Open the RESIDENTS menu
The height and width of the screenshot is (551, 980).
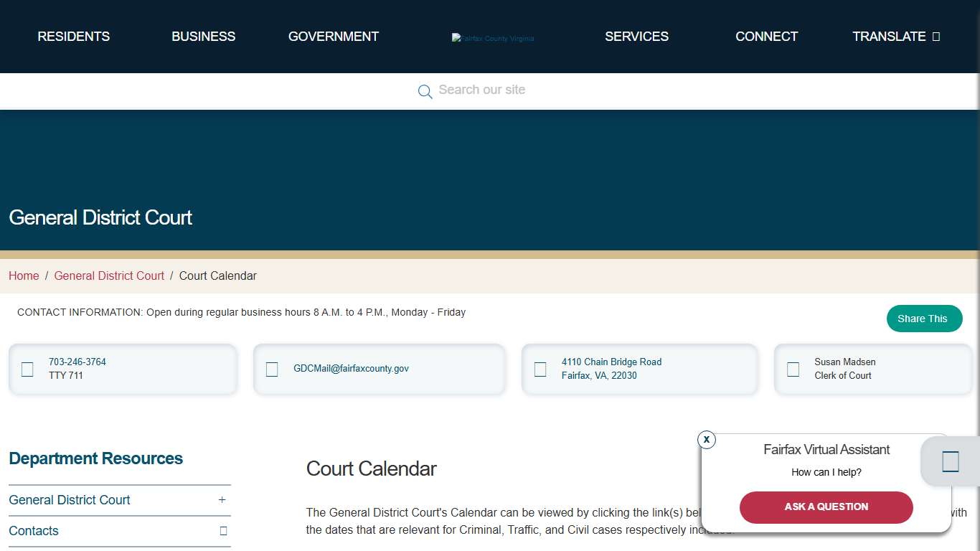pyautogui.click(x=73, y=36)
